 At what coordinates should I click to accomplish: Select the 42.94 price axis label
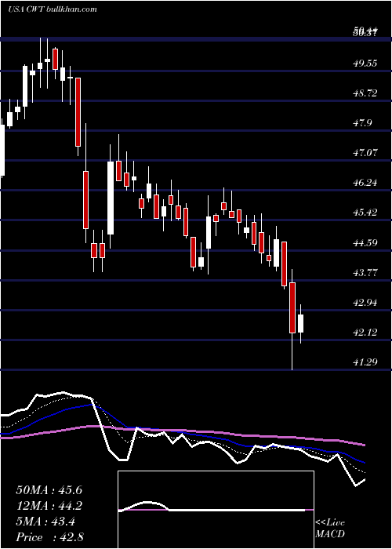point(365,302)
